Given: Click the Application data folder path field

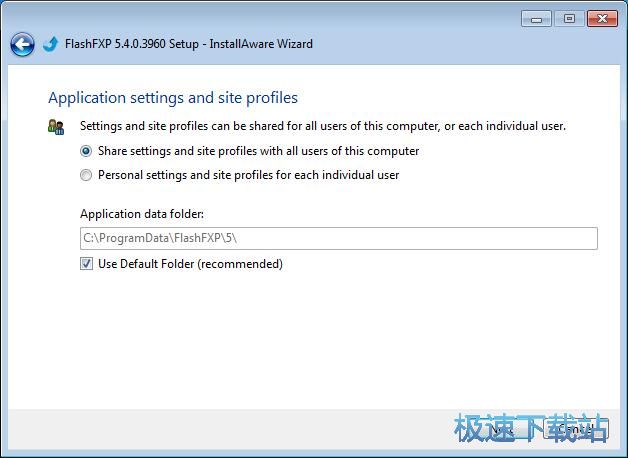Looking at the screenshot, I should [339, 238].
